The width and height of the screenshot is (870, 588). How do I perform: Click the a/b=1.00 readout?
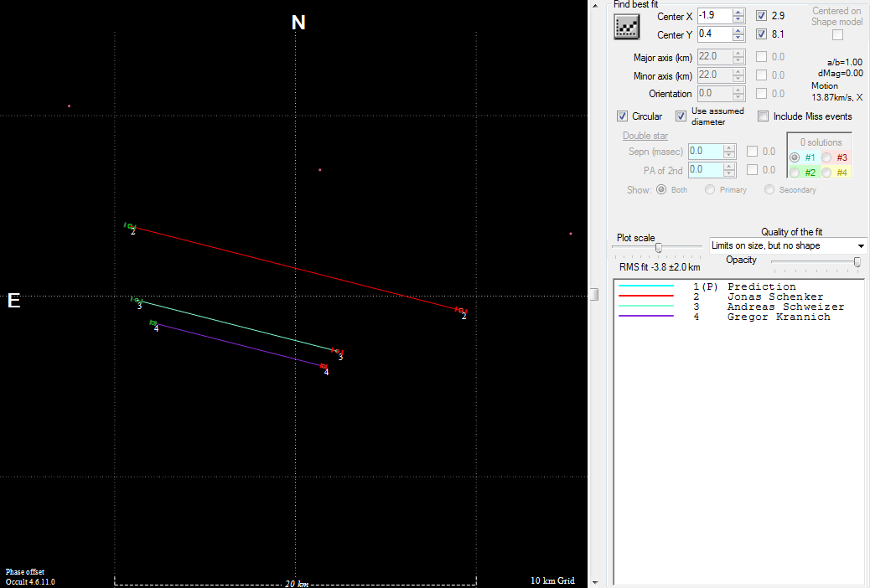pos(845,62)
